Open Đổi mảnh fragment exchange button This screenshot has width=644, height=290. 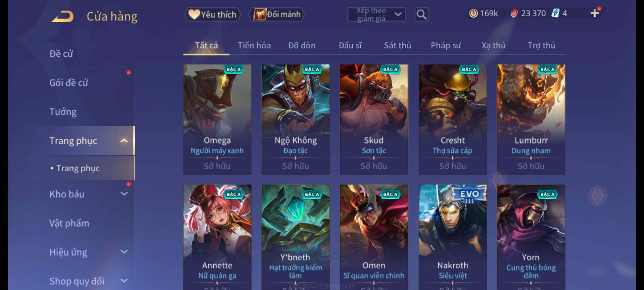click(x=277, y=14)
